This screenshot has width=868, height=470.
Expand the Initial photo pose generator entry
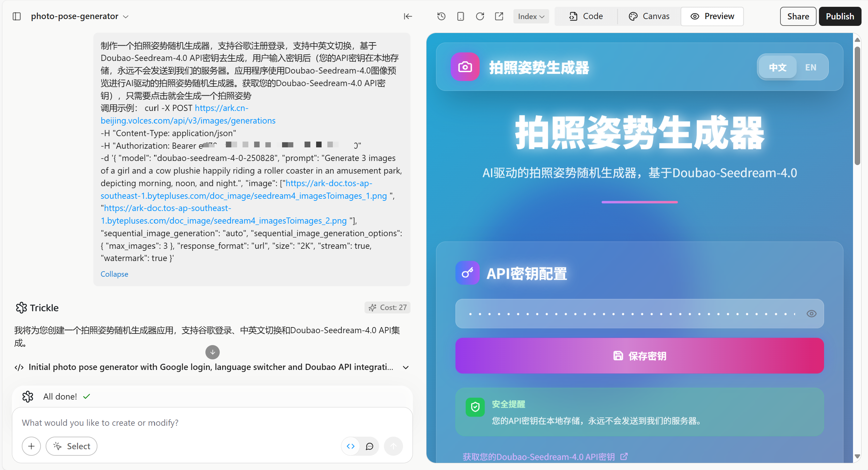[x=405, y=367]
